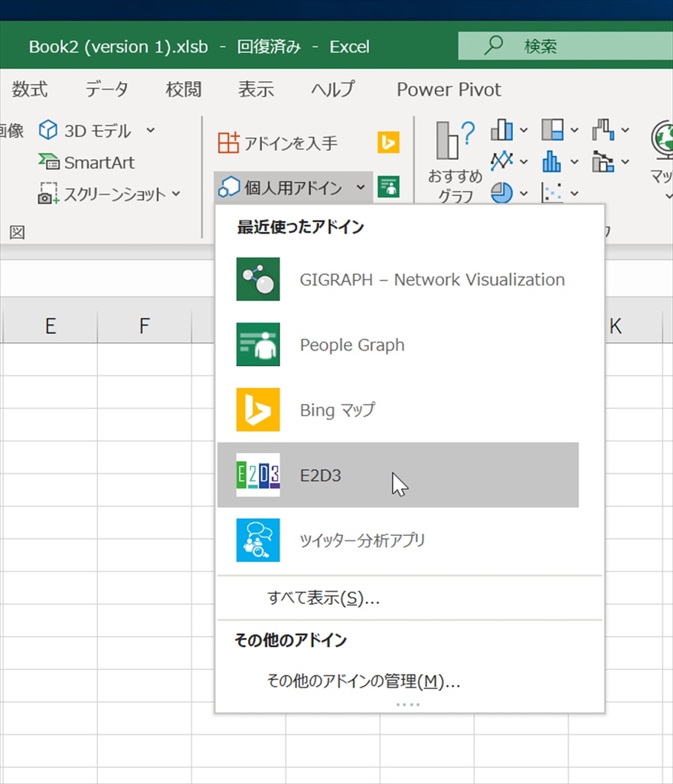Click the おすすめグラフ button label
Viewport: 673px width, 784px height.
click(x=455, y=186)
